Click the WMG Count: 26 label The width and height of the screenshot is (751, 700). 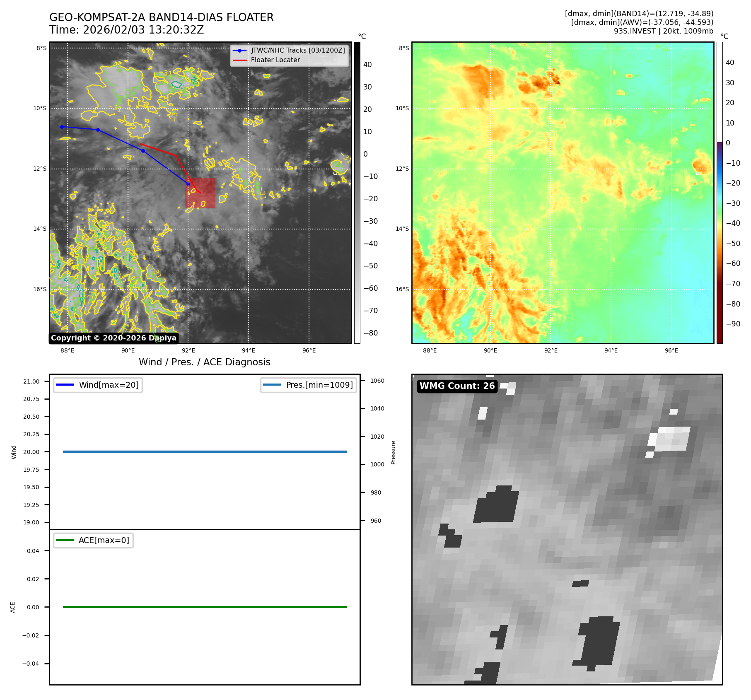tap(457, 386)
